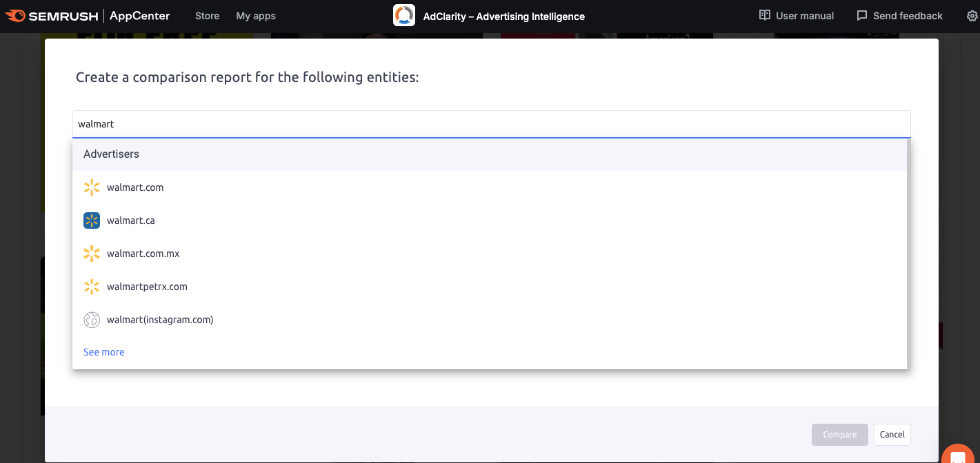Cancel the comparison report dialog
Screen dimensions: 980x463
892,435
